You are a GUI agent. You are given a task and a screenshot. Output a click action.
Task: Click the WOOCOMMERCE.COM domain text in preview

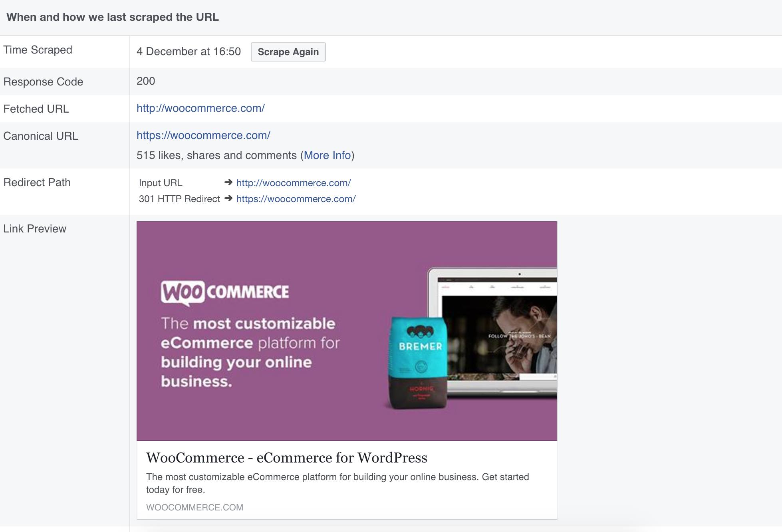(x=195, y=507)
